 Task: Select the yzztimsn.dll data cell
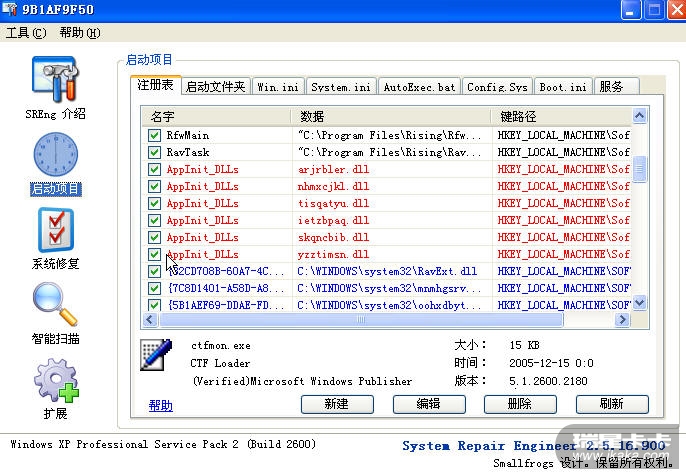[333, 254]
